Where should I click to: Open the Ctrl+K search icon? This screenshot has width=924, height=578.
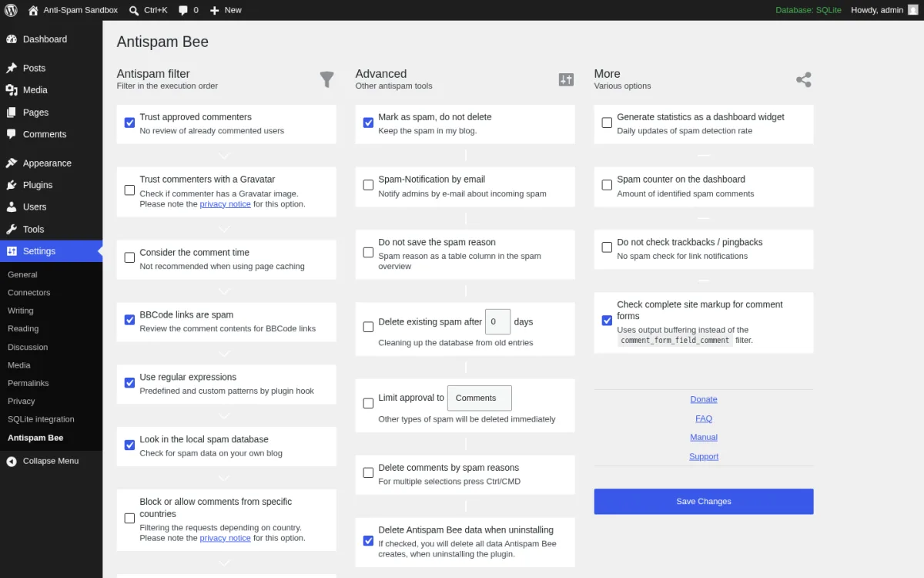click(134, 10)
